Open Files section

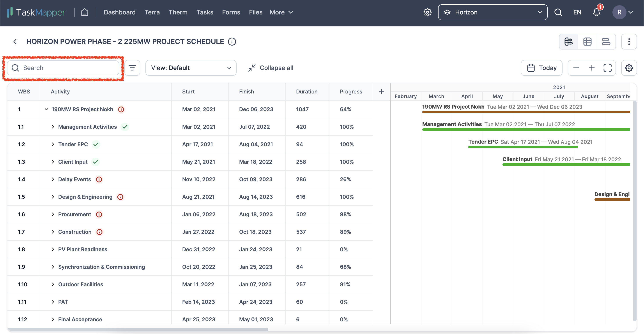point(255,12)
